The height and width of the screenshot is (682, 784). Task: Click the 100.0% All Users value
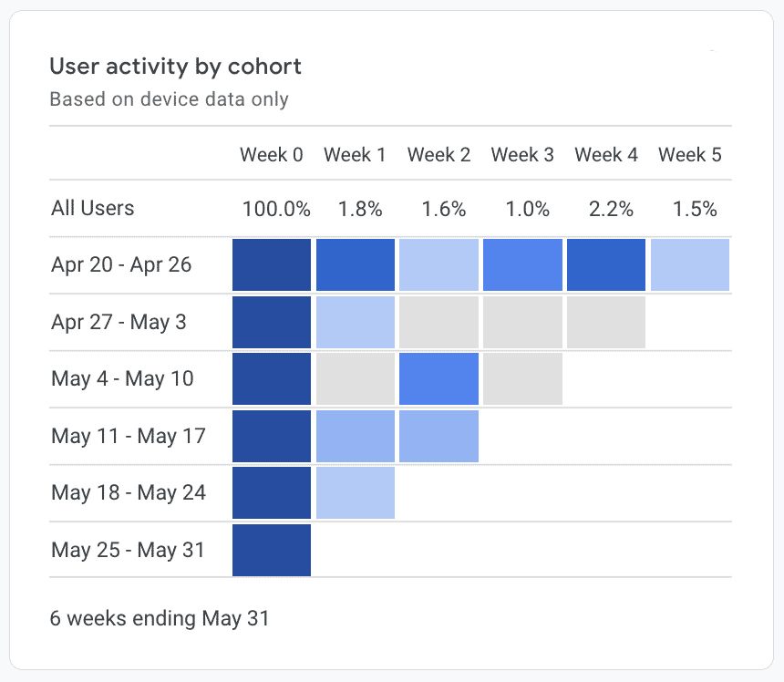276,210
